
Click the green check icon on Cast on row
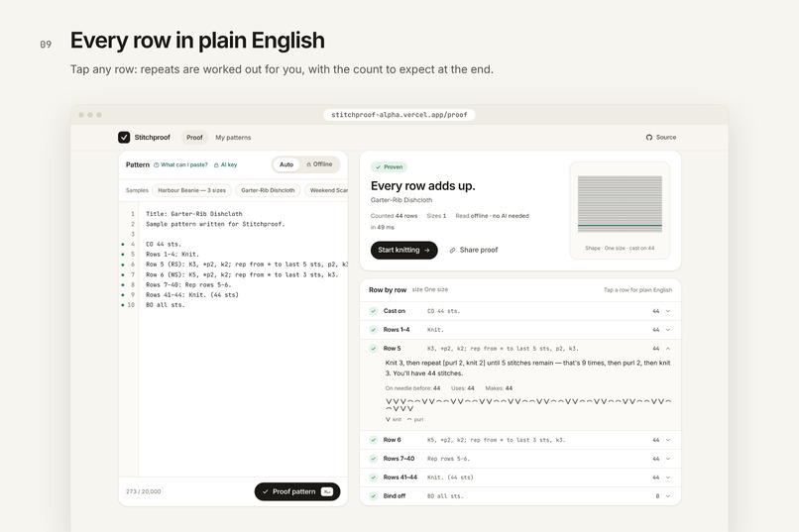click(x=374, y=311)
